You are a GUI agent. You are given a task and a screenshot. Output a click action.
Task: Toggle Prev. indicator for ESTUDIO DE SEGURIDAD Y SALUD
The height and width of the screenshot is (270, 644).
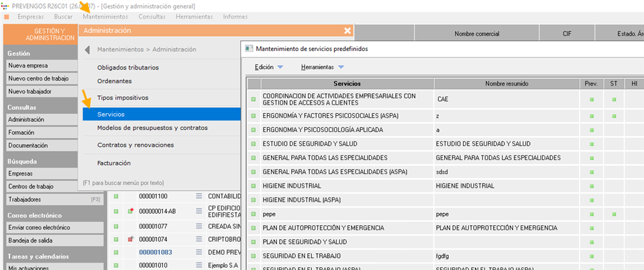pos(591,144)
